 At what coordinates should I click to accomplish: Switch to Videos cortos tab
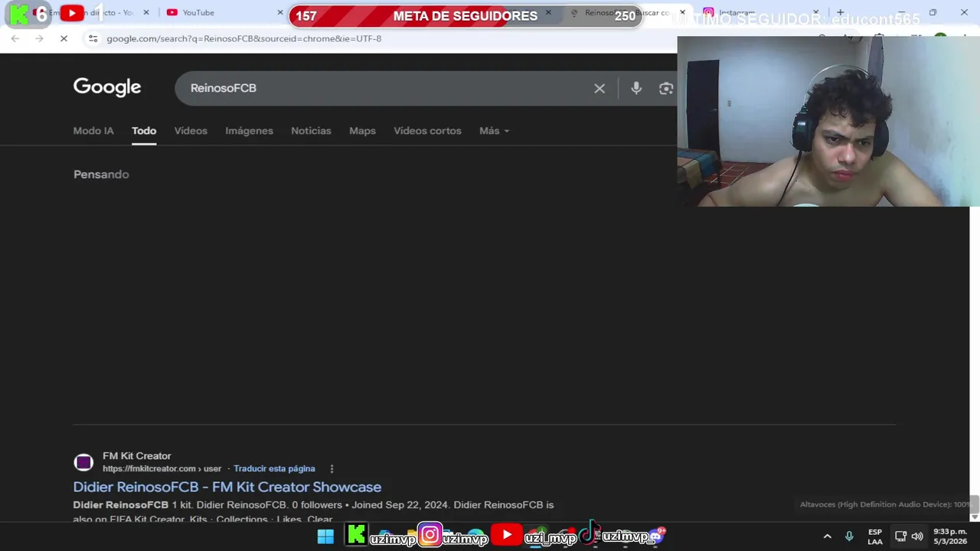(x=427, y=131)
